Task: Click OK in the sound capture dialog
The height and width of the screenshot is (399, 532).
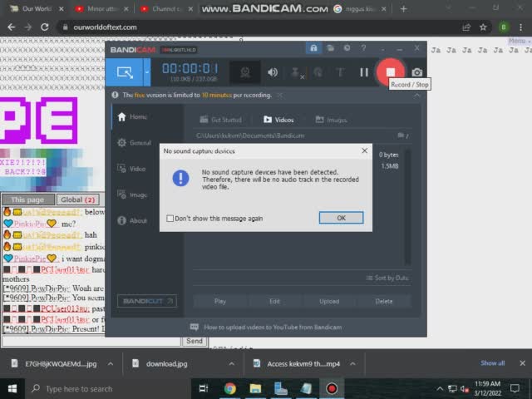Action: [341, 218]
